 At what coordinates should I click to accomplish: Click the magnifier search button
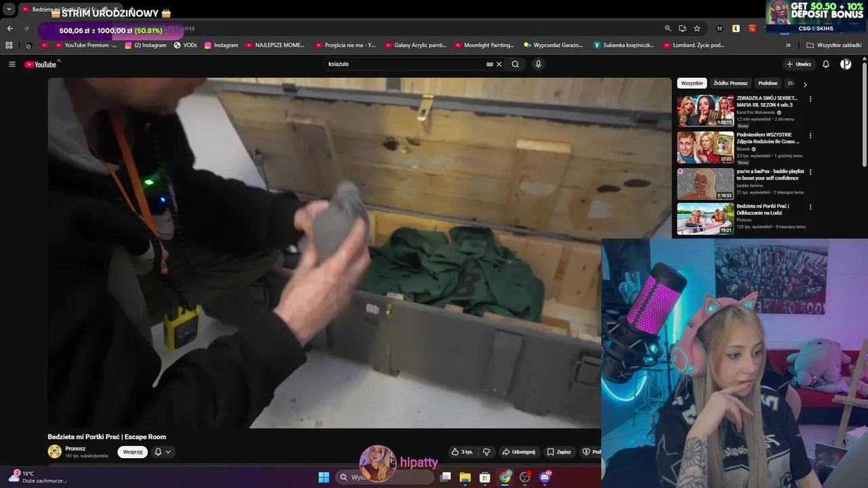pyautogui.click(x=515, y=64)
